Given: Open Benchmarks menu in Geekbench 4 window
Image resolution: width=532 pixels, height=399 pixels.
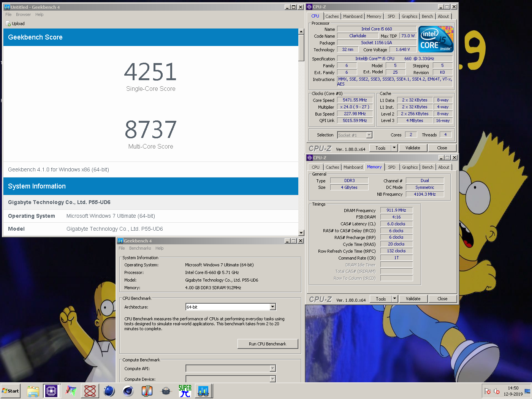Looking at the screenshot, I should (x=140, y=248).
